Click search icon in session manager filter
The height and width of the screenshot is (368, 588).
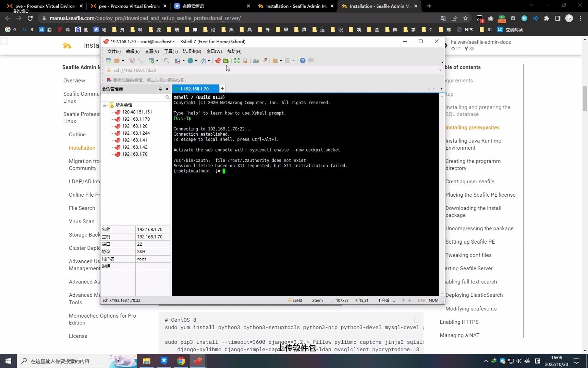coord(167,97)
